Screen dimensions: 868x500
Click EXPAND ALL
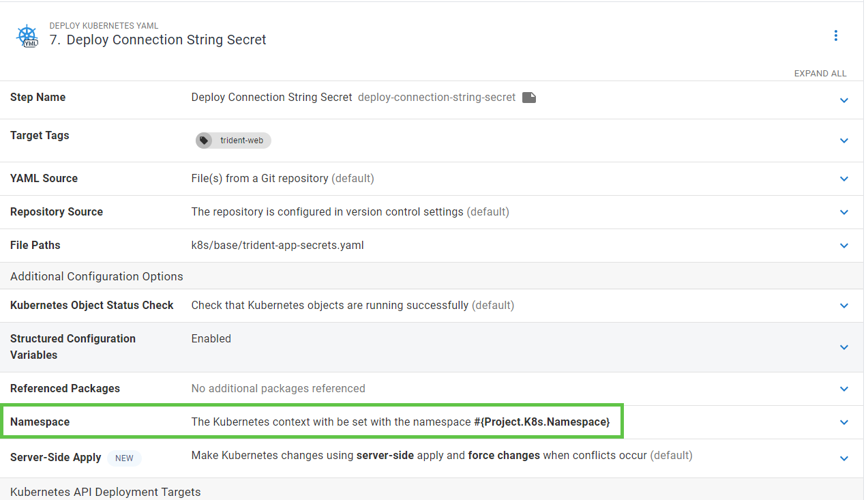(x=820, y=74)
